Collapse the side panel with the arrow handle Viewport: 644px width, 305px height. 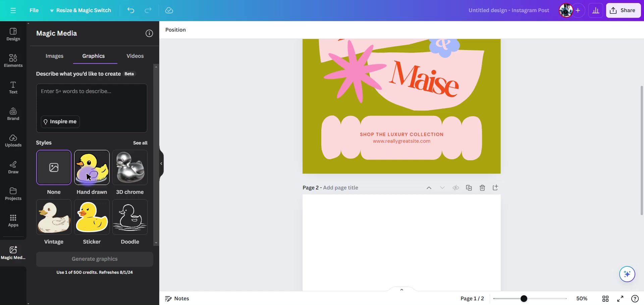point(161,164)
